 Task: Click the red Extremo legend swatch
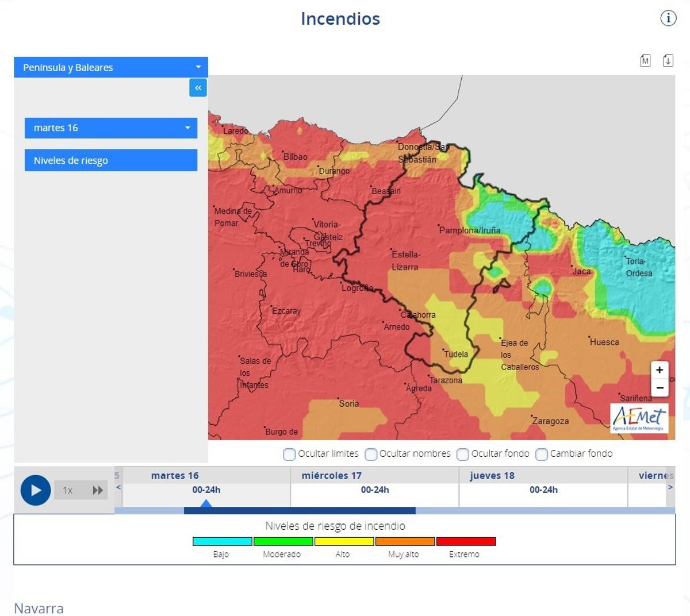[466, 541]
